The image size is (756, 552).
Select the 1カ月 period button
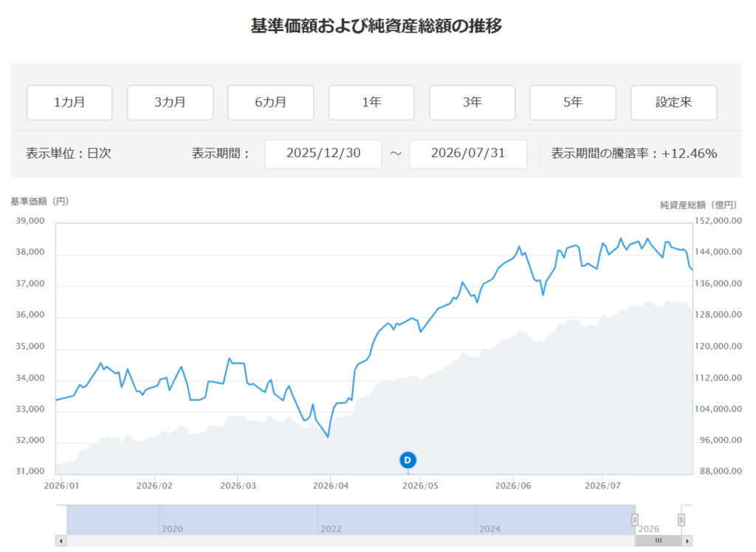pyautogui.click(x=69, y=102)
